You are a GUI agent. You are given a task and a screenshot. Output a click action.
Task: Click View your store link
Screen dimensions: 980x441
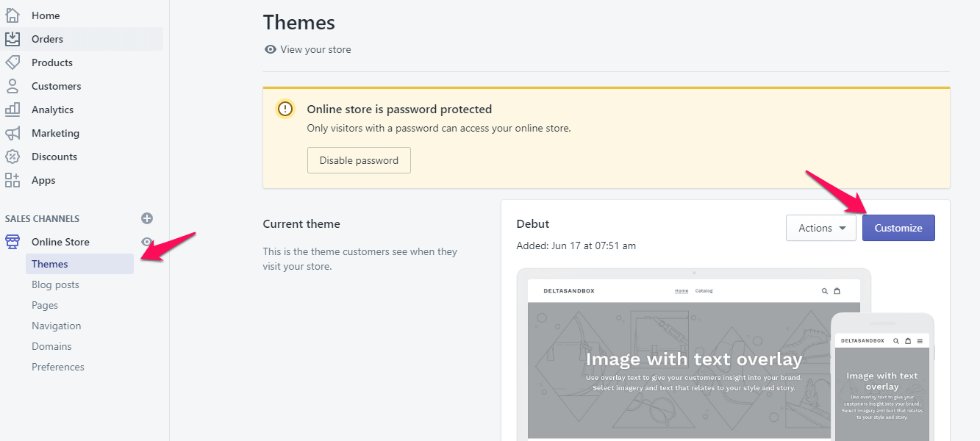pyautogui.click(x=315, y=49)
